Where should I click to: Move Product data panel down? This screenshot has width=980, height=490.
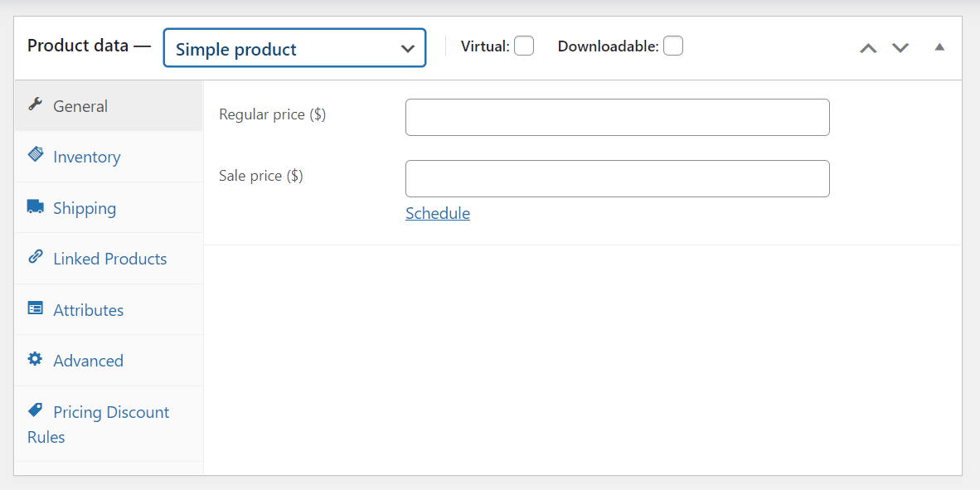coord(900,48)
